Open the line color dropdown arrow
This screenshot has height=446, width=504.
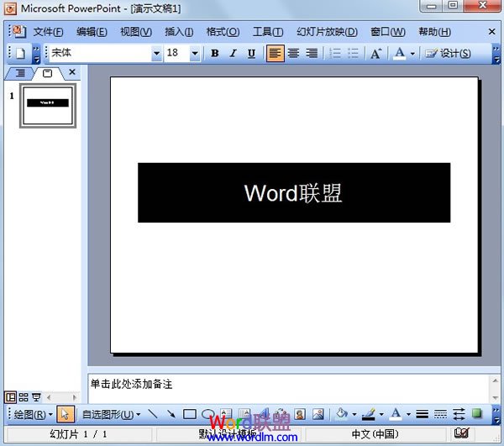coord(382,414)
